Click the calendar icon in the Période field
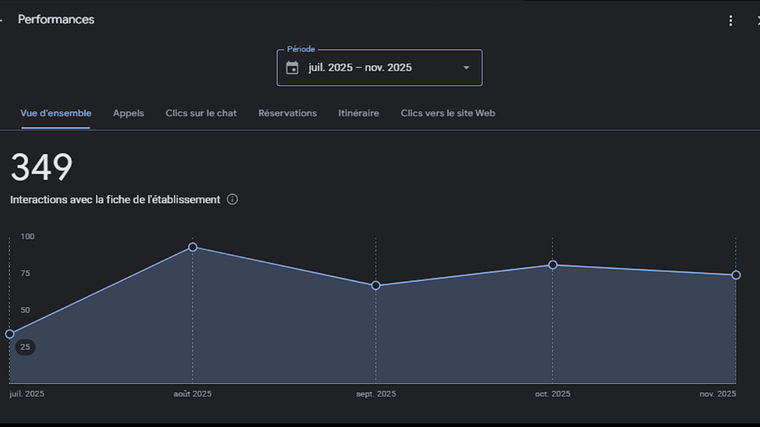 point(292,68)
